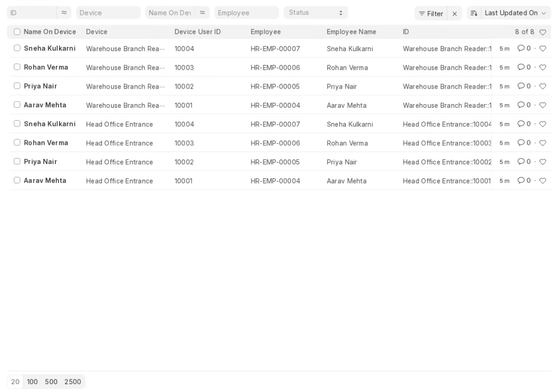Show 500 records per page

[x=51, y=382]
